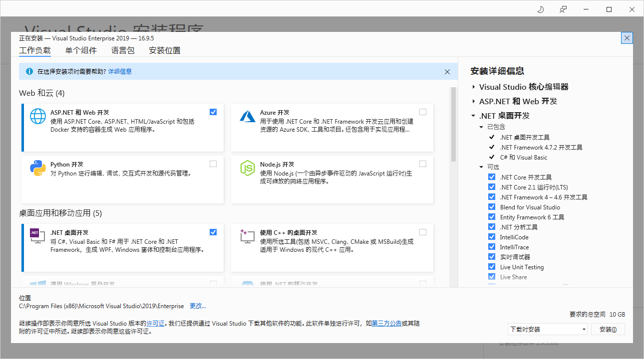Switch to the 单个组件 tab
The width and height of the screenshot is (644, 359).
coord(81,50)
